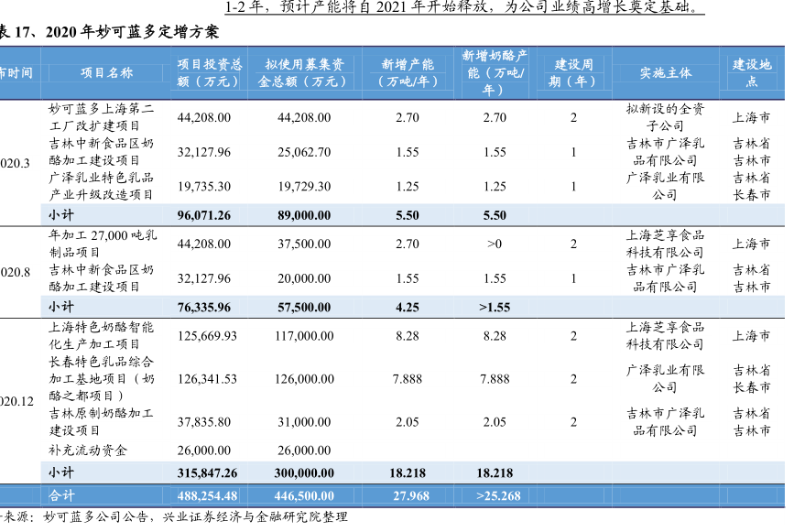Click project "上海特色奶酪智能化生产加工项目"

click(102, 336)
